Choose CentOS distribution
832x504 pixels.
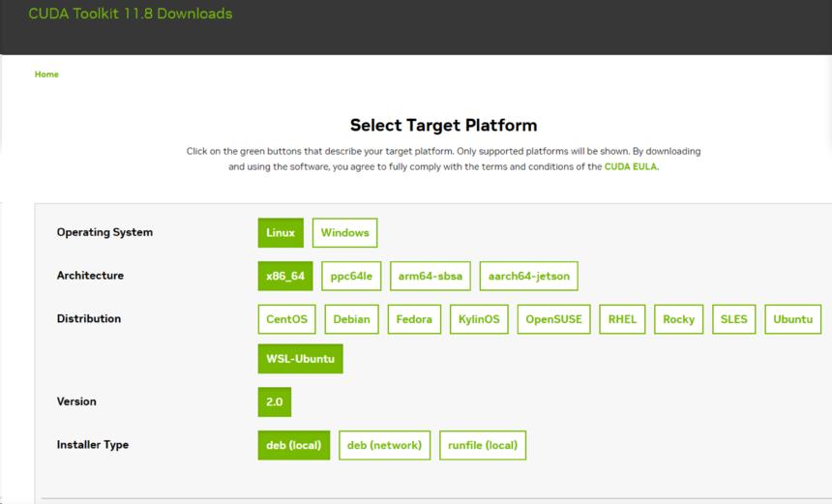pyautogui.click(x=287, y=319)
